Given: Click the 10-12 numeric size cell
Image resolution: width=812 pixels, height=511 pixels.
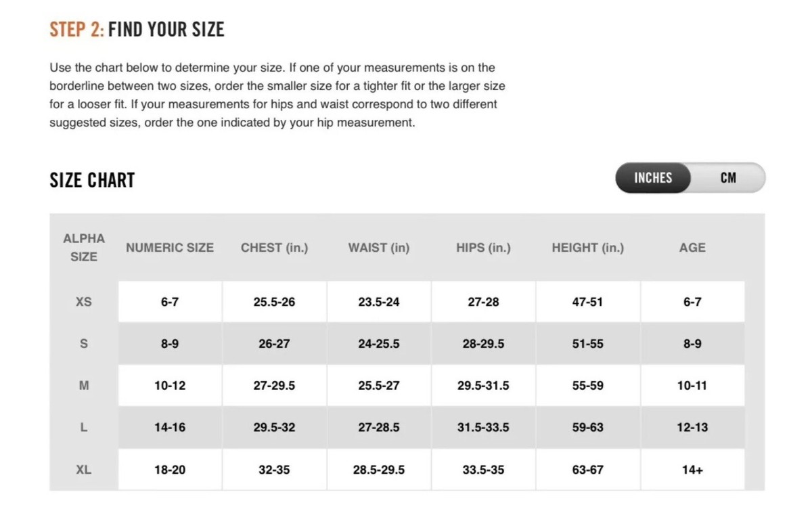Looking at the screenshot, I should tap(170, 386).
